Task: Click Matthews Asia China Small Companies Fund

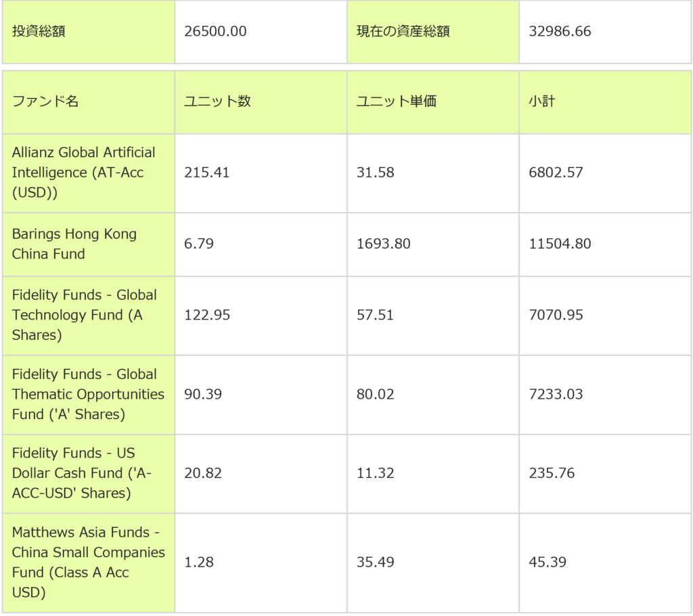Action: tap(88, 562)
